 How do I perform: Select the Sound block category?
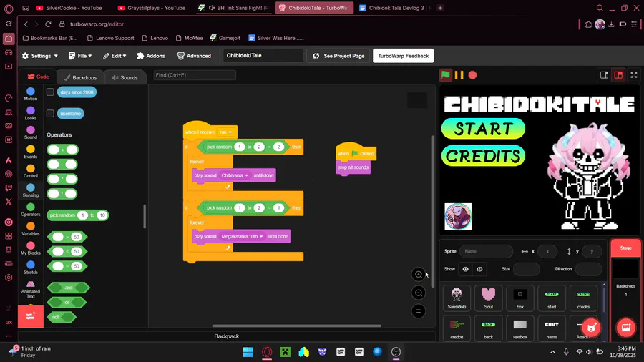30,132
